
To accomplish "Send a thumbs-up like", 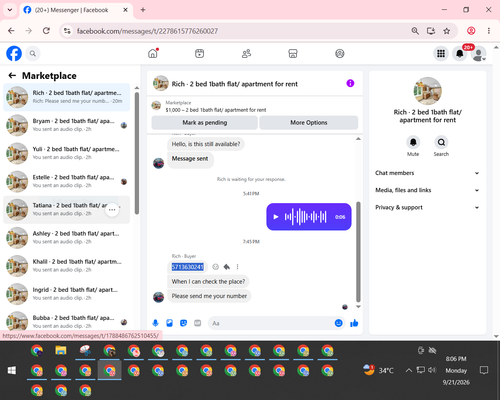I will point(354,323).
